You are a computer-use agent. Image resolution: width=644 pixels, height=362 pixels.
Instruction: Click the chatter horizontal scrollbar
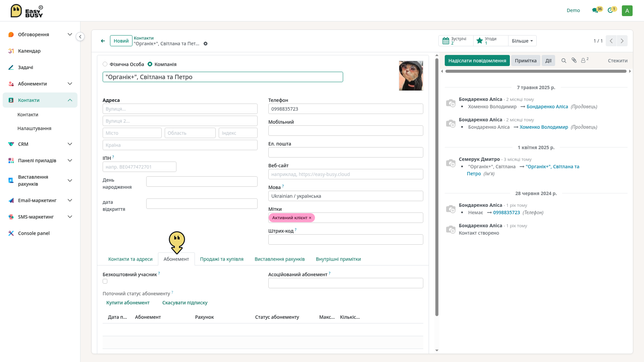pyautogui.click(x=536, y=71)
